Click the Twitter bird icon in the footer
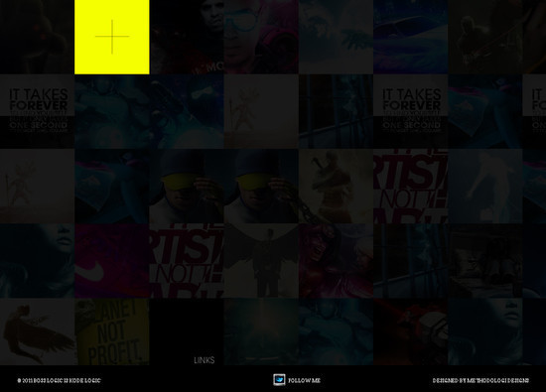Viewport: 546px width, 392px height. click(x=279, y=380)
